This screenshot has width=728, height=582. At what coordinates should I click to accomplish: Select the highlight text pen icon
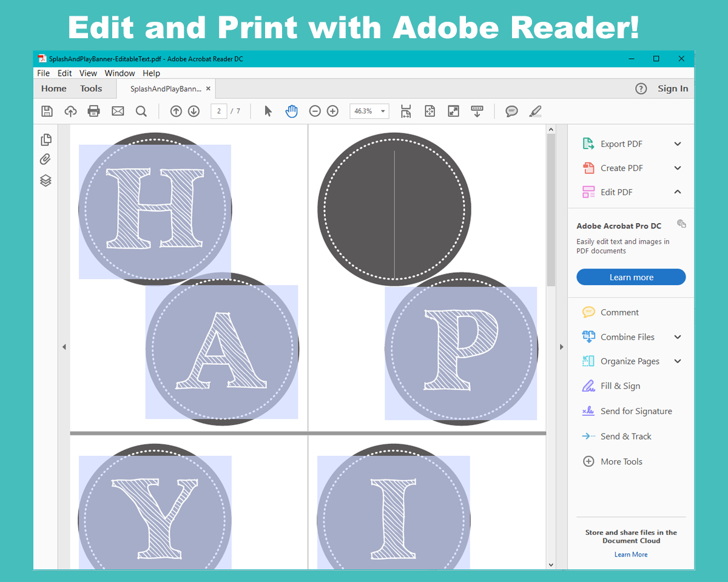[535, 111]
